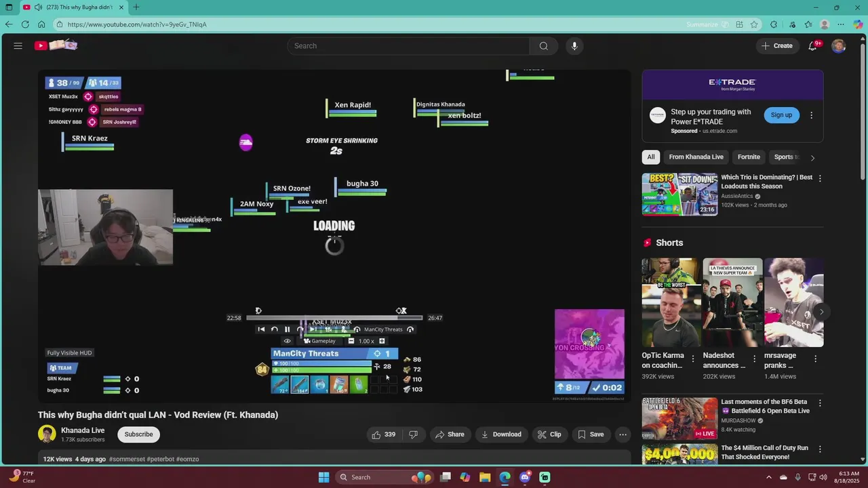Open options for BF6 Beta live video
This screenshot has width=868, height=488.
click(x=820, y=403)
